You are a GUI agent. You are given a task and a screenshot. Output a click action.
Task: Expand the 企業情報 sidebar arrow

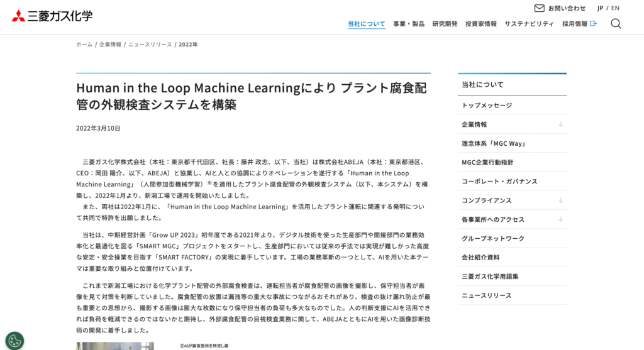coord(560,124)
